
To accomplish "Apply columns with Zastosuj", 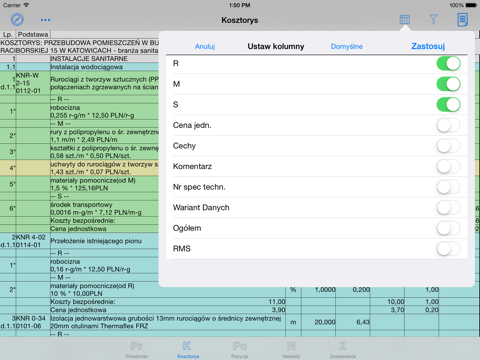I will tap(428, 46).
